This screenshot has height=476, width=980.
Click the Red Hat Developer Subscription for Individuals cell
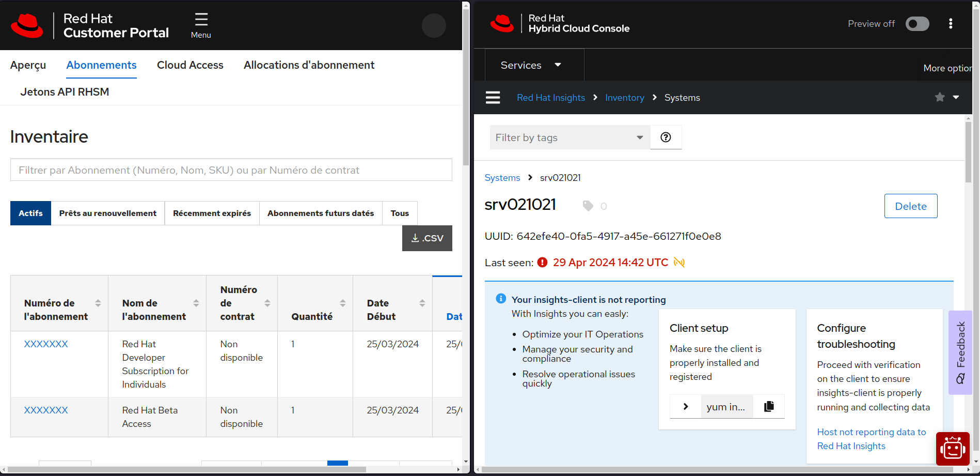coord(157,364)
